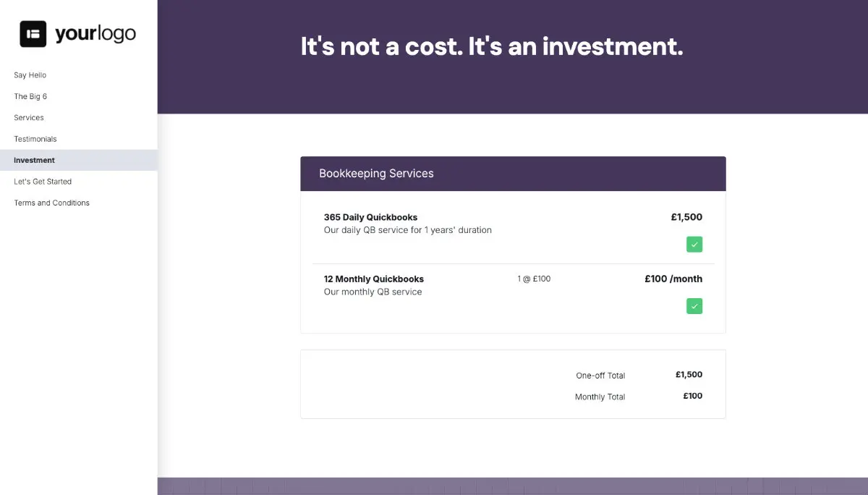The width and height of the screenshot is (868, 495).
Task: Go to the Services page
Action: tap(28, 117)
